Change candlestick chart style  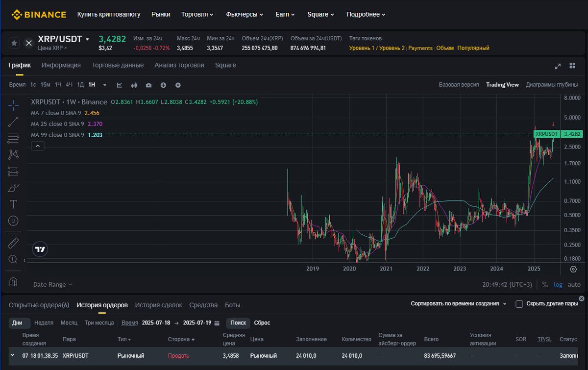click(x=134, y=85)
